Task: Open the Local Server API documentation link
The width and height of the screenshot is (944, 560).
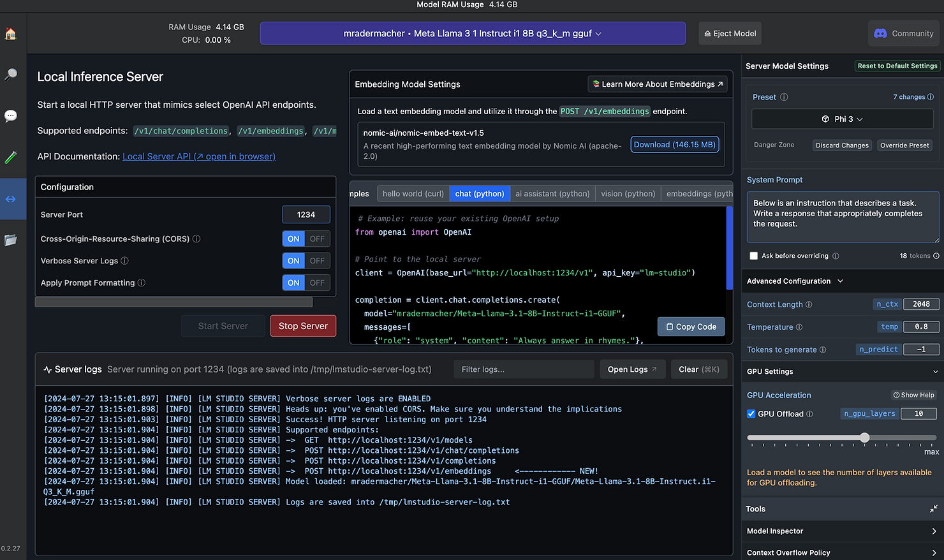Action: tap(198, 156)
